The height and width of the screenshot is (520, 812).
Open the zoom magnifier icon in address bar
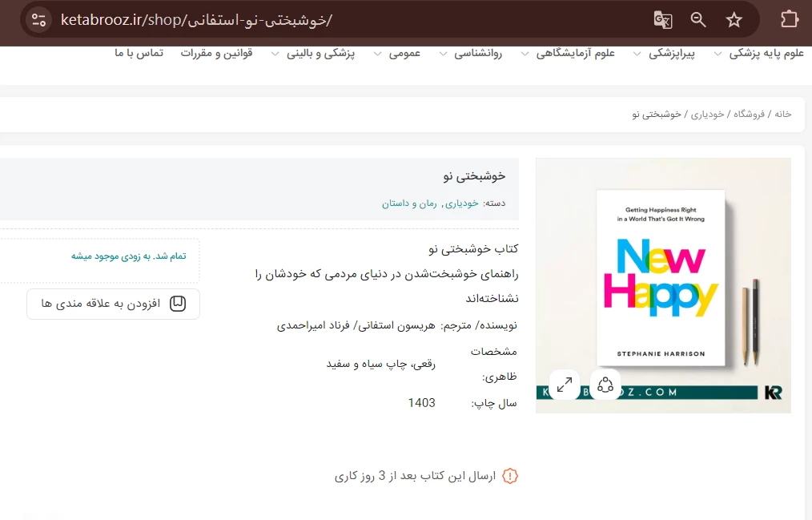click(698, 20)
